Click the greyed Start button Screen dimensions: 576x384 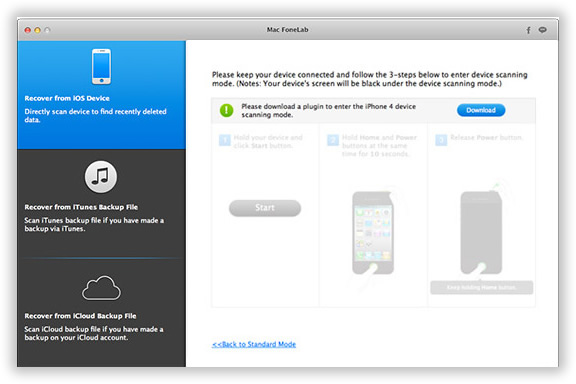tap(265, 208)
